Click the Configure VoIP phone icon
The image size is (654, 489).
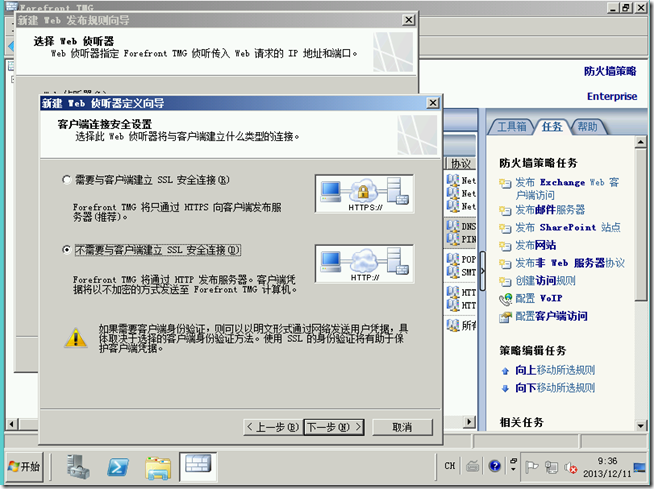point(505,299)
